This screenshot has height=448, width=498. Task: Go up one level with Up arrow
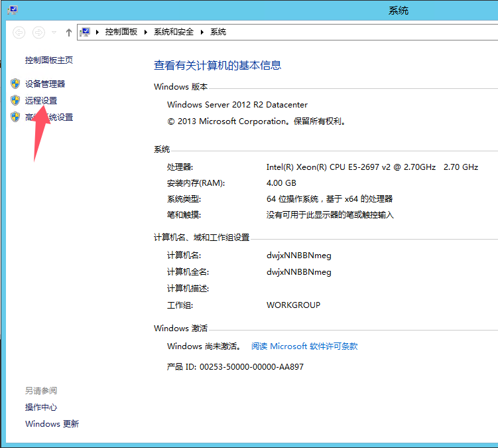click(69, 32)
